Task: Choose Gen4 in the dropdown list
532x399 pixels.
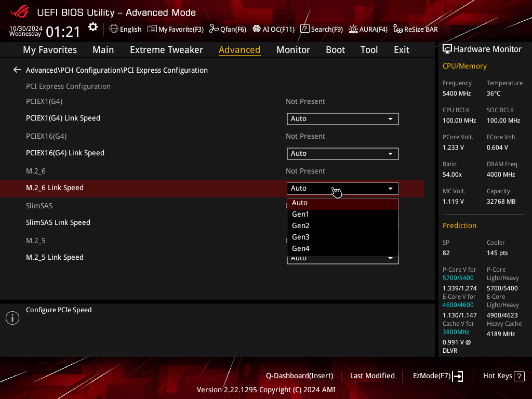Action: click(343, 249)
